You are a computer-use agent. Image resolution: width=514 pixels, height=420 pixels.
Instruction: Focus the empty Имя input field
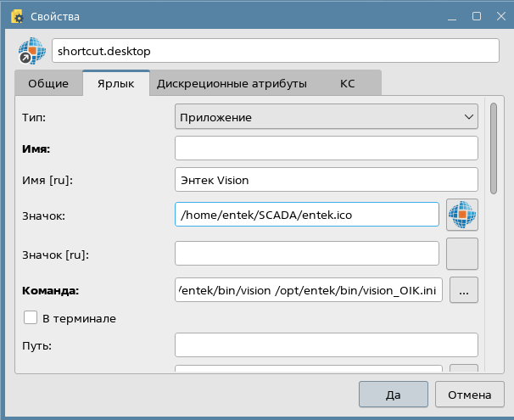[x=326, y=148]
